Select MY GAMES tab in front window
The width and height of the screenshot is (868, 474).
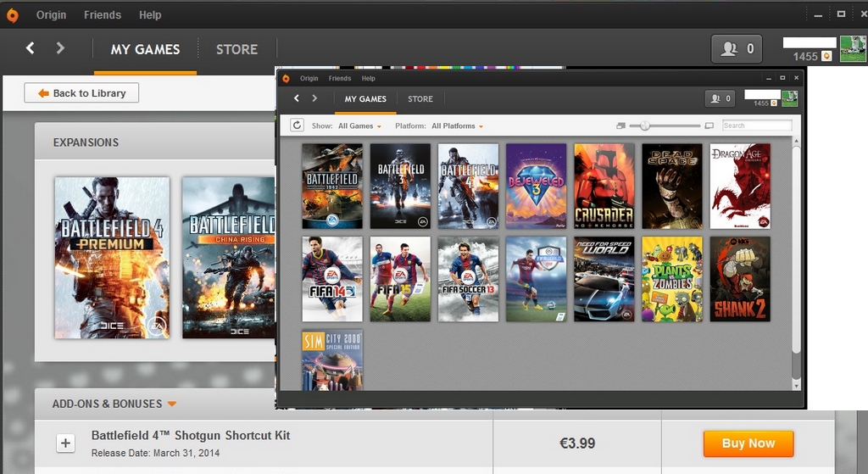tap(365, 98)
